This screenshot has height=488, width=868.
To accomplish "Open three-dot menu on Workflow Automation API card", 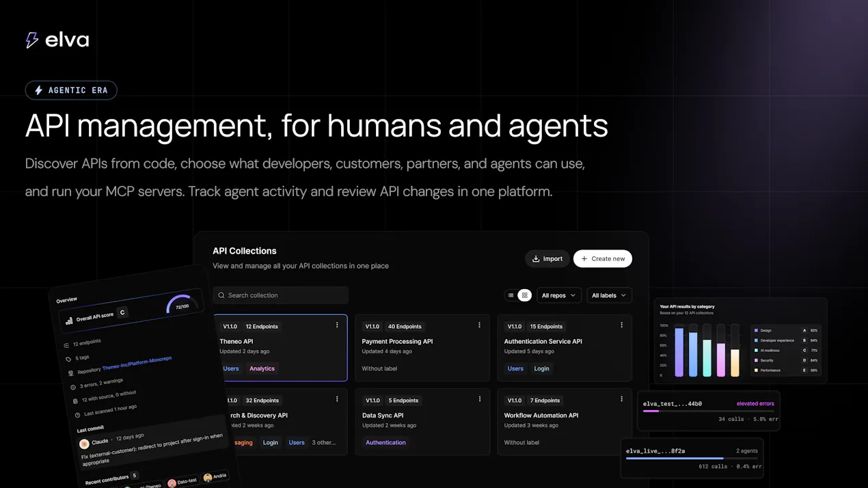I will pos(621,399).
